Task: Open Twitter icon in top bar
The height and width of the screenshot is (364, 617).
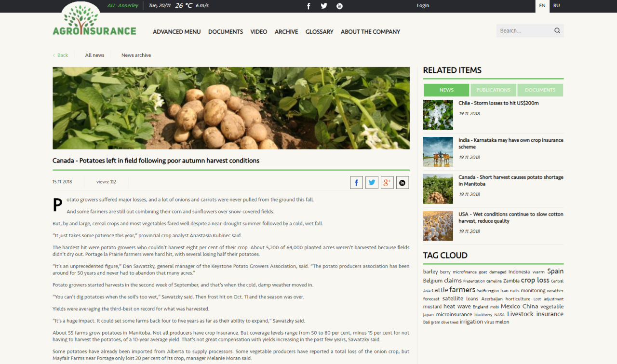Action: (324, 6)
